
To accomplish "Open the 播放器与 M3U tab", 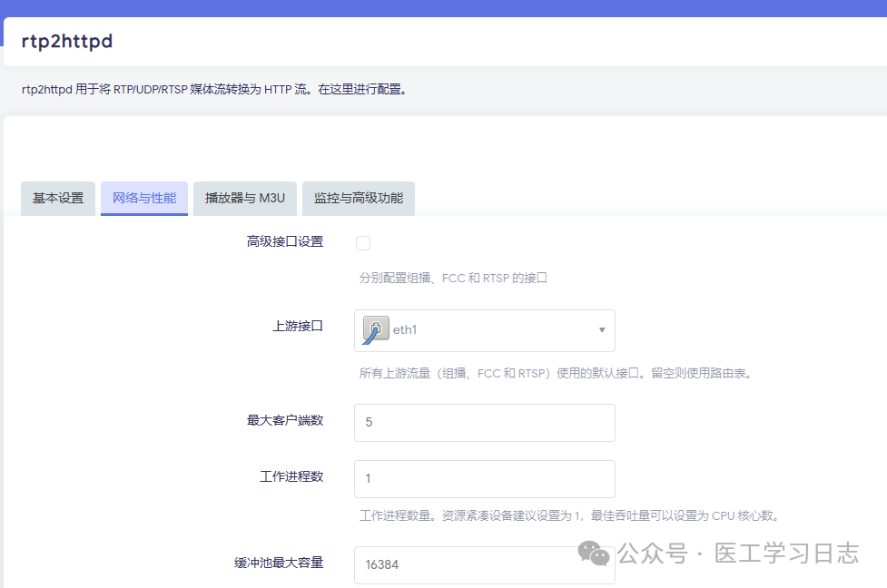I will pos(244,198).
